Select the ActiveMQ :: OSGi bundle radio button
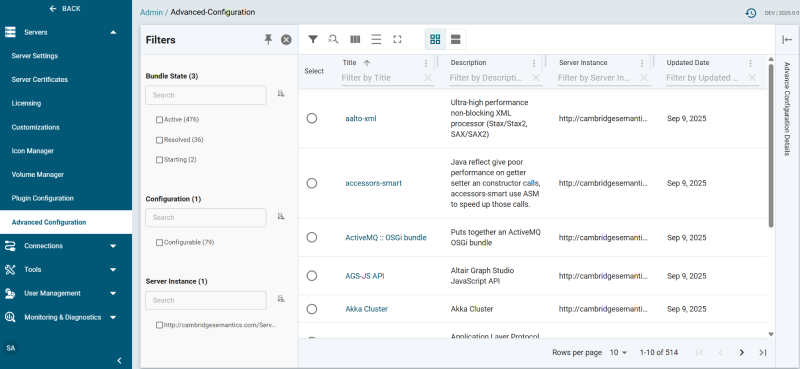The height and width of the screenshot is (369, 800). [x=312, y=237]
